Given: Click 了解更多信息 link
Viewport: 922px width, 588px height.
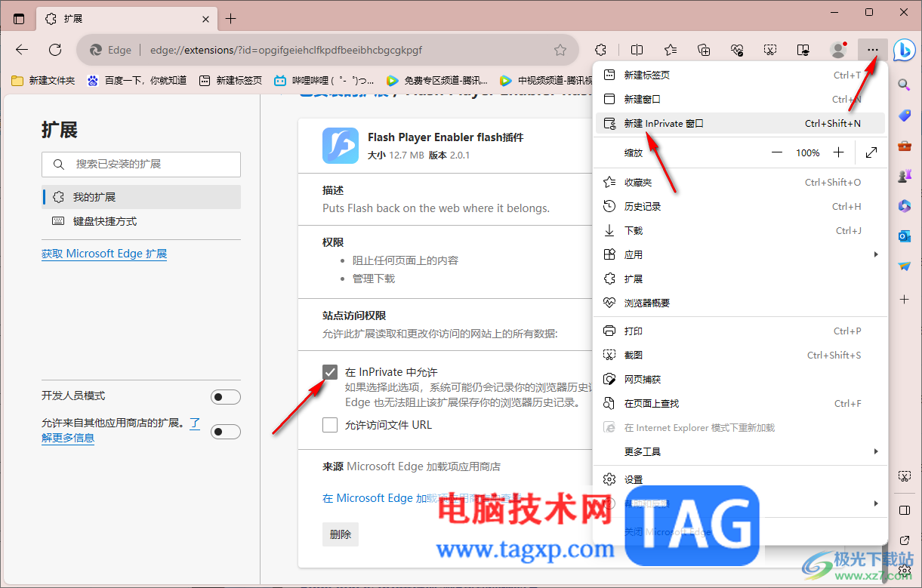Looking at the screenshot, I should click(x=68, y=437).
